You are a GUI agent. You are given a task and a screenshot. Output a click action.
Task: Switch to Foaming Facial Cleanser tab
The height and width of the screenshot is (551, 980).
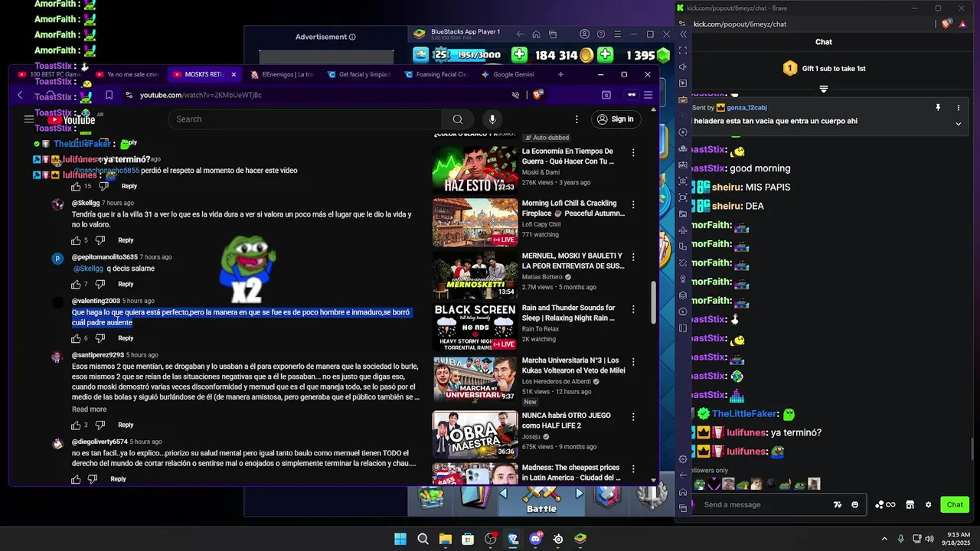pos(436,74)
